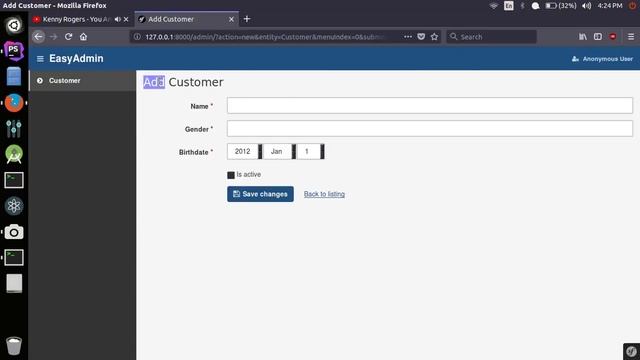This screenshot has width=640, height=360.
Task: Follow the Back to listing link
Action: point(324,194)
